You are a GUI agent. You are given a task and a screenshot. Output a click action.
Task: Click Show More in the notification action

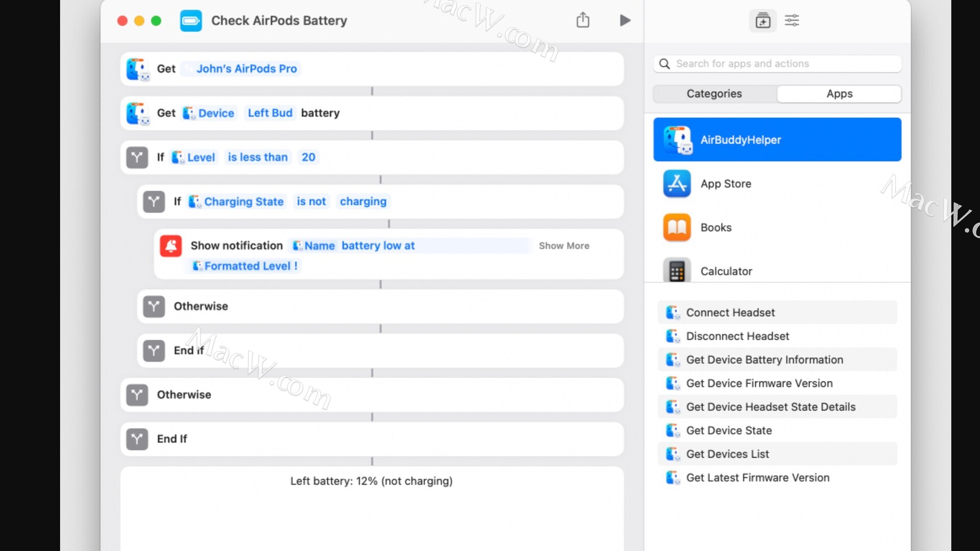coord(564,246)
